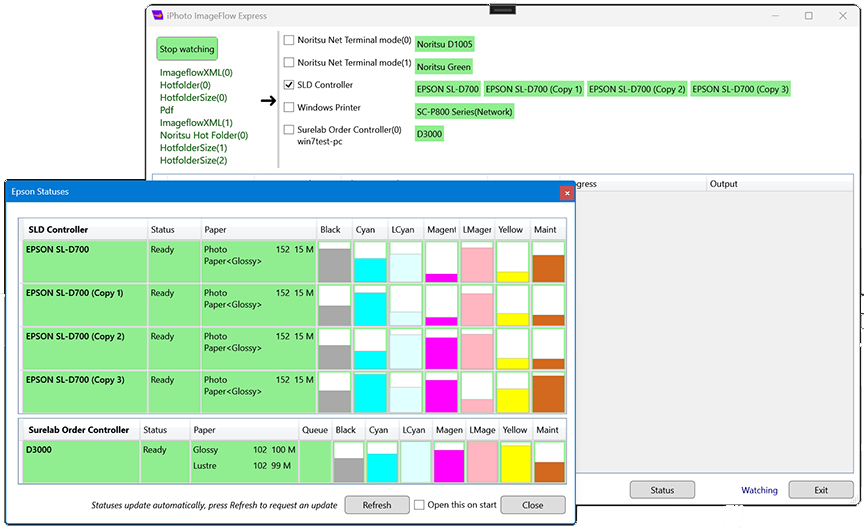The height and width of the screenshot is (528, 864).
Task: Click EPSON SL-D700 (Copy 2) printer tag
Action: click(637, 89)
